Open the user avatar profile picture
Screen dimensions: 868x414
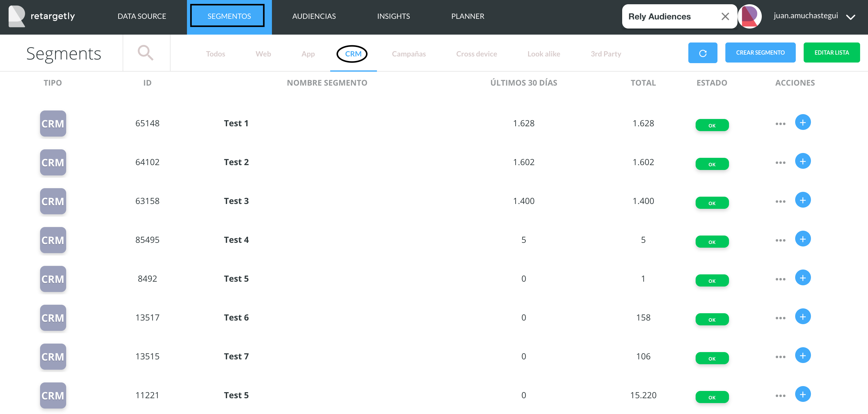(749, 16)
